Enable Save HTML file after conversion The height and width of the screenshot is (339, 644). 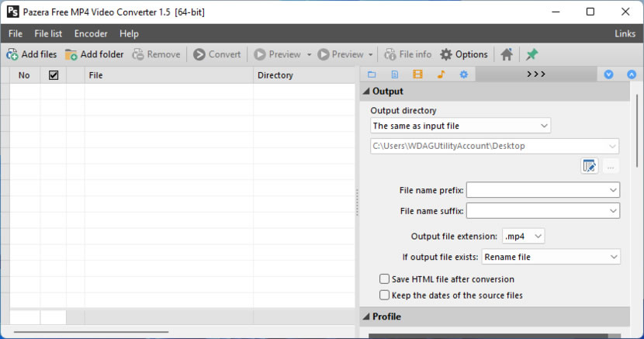[x=384, y=279]
